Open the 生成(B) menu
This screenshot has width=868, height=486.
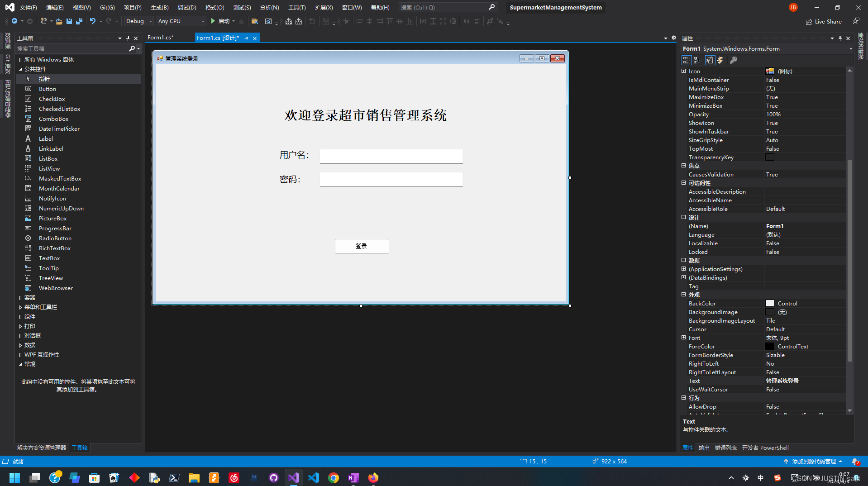click(x=159, y=7)
